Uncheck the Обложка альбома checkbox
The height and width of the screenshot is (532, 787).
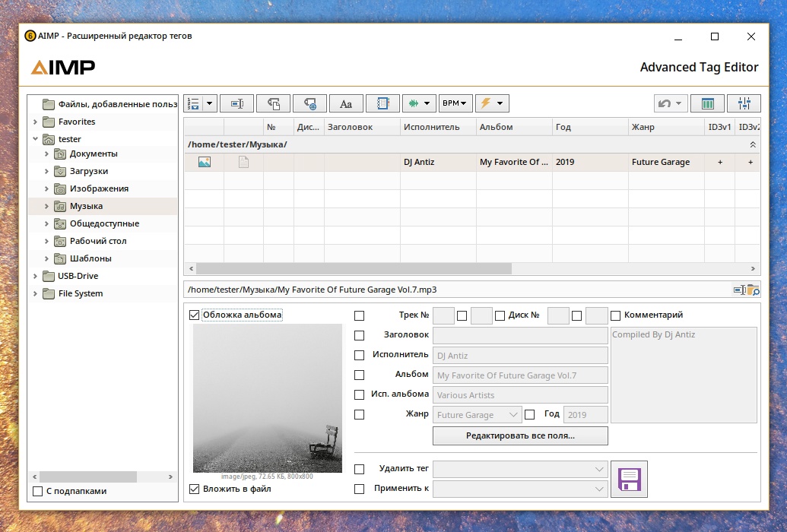(195, 315)
